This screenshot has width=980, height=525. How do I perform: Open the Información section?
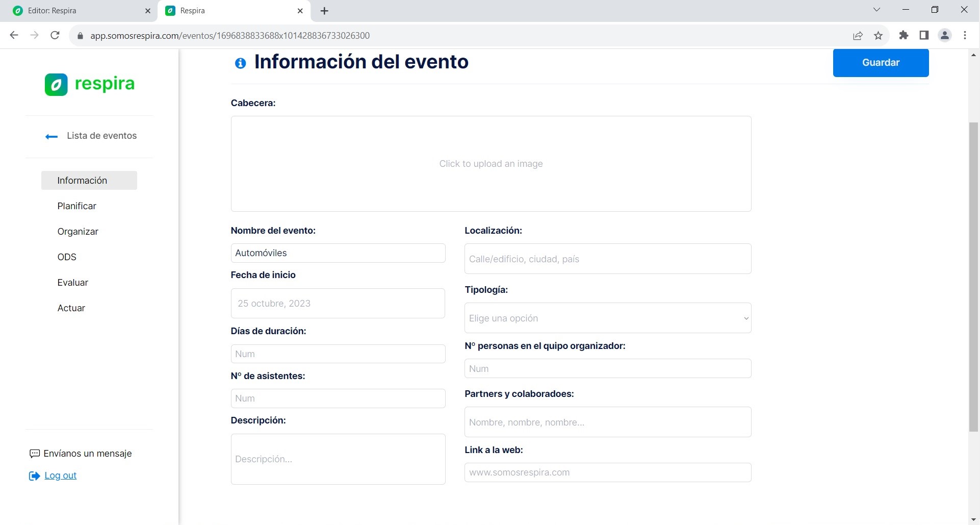tap(89, 181)
